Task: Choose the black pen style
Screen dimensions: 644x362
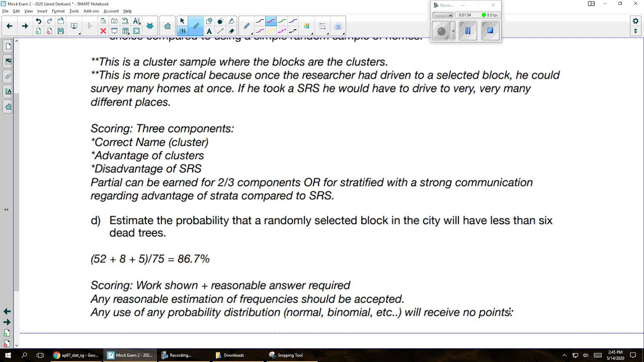Action: tap(260, 21)
